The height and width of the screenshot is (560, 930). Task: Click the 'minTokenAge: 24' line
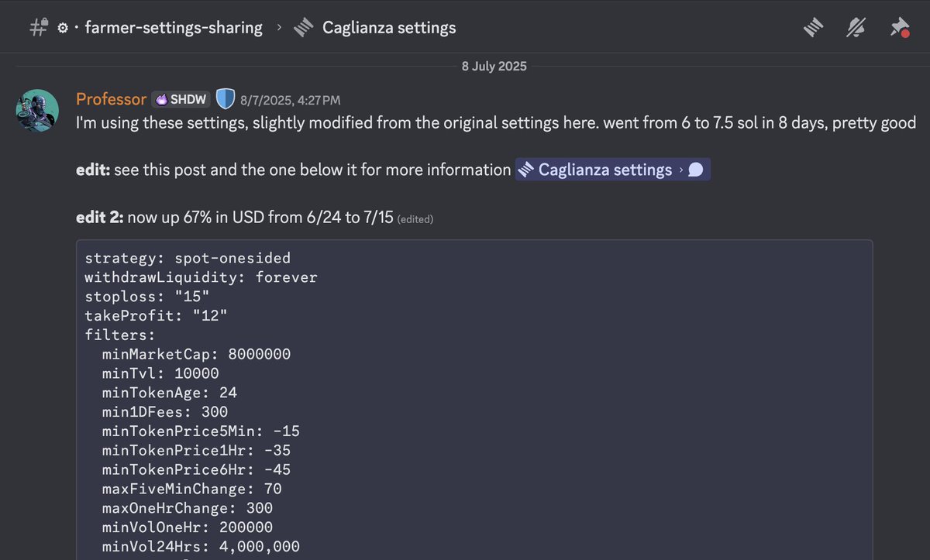click(169, 393)
